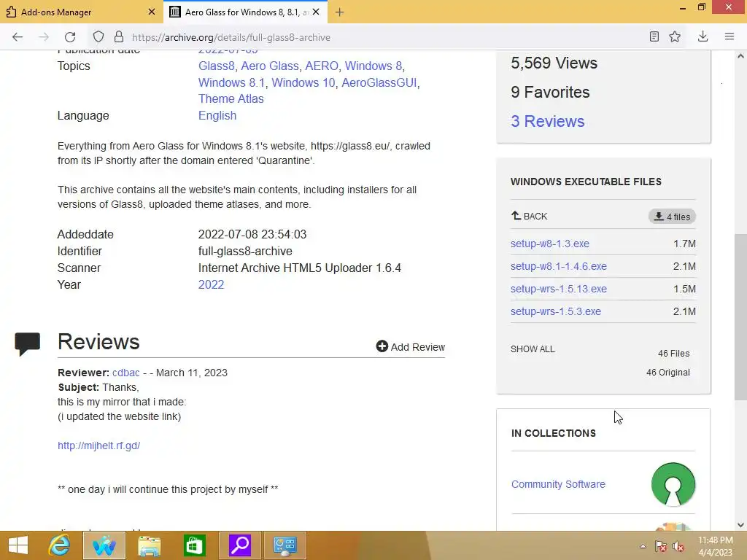Close the Aero Glass archive tab
747x560 pixels.
tap(316, 12)
